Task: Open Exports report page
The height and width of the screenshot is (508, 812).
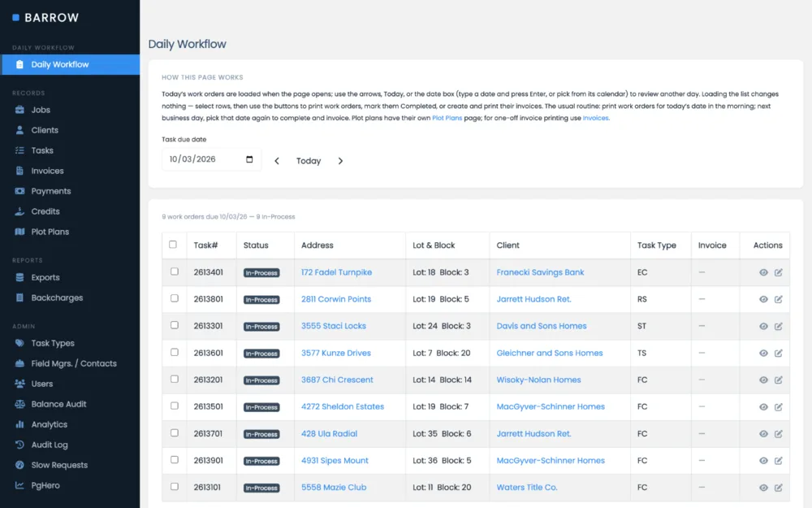Action: point(70,277)
